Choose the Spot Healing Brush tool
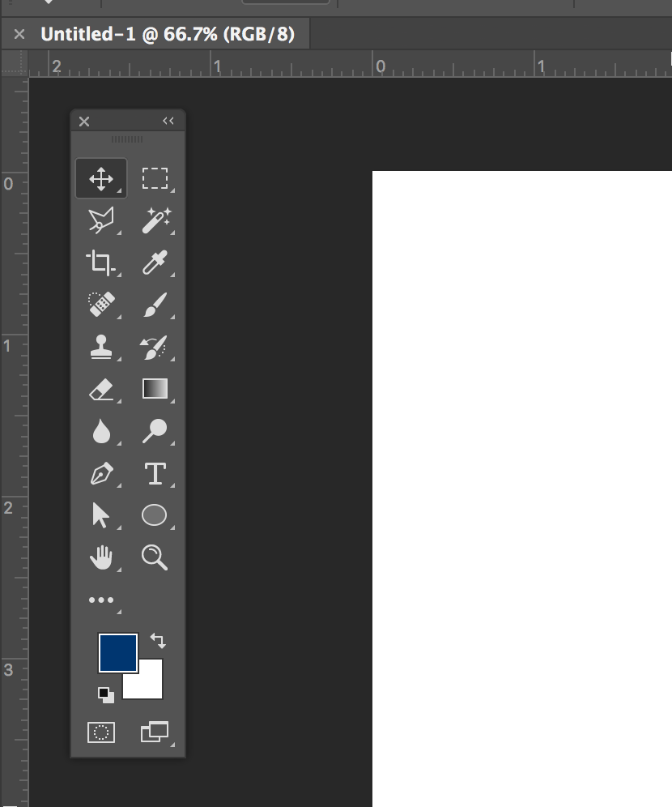 click(x=101, y=305)
